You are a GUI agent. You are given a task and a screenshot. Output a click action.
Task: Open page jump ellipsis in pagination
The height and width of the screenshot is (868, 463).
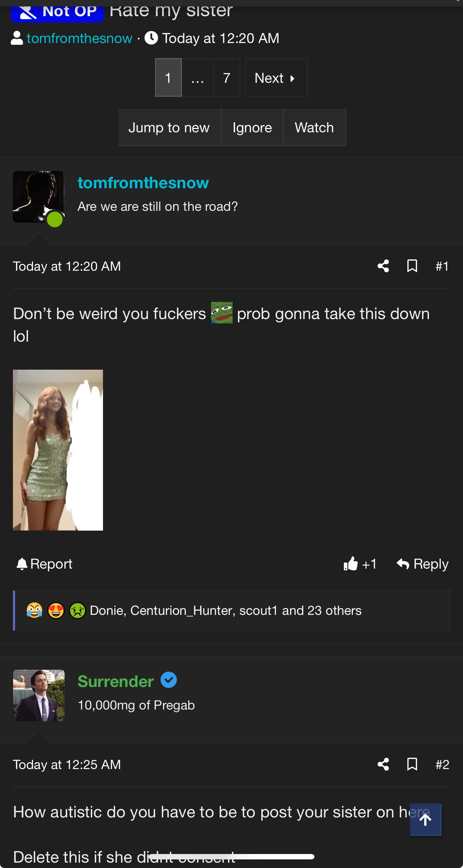coord(197,78)
